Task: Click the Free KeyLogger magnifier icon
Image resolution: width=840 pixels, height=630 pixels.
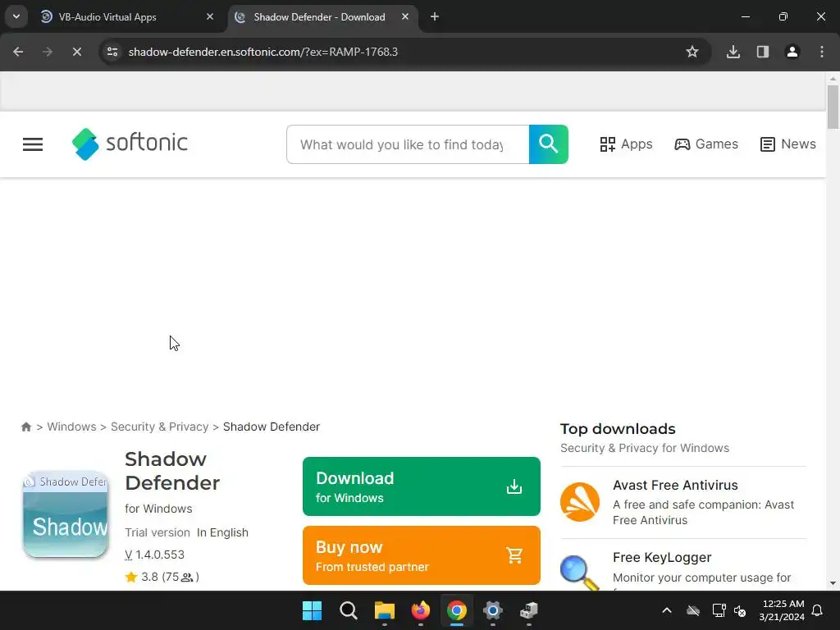Action: pyautogui.click(x=580, y=573)
